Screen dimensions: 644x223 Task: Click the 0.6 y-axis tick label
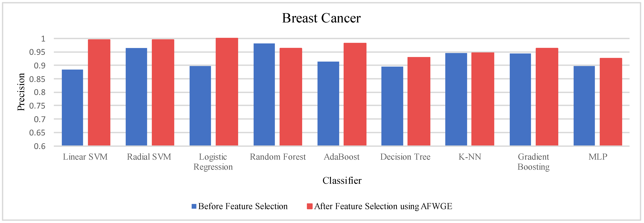tap(40, 146)
